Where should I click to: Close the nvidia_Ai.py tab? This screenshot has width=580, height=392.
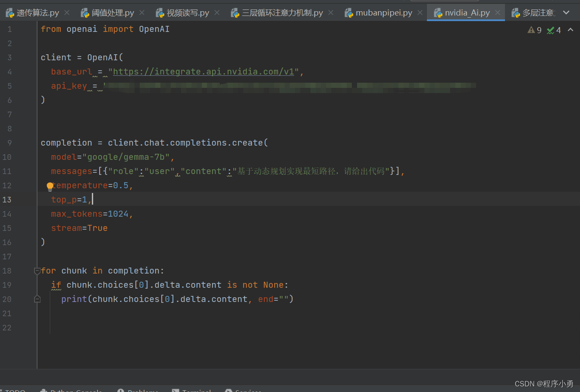(x=498, y=13)
